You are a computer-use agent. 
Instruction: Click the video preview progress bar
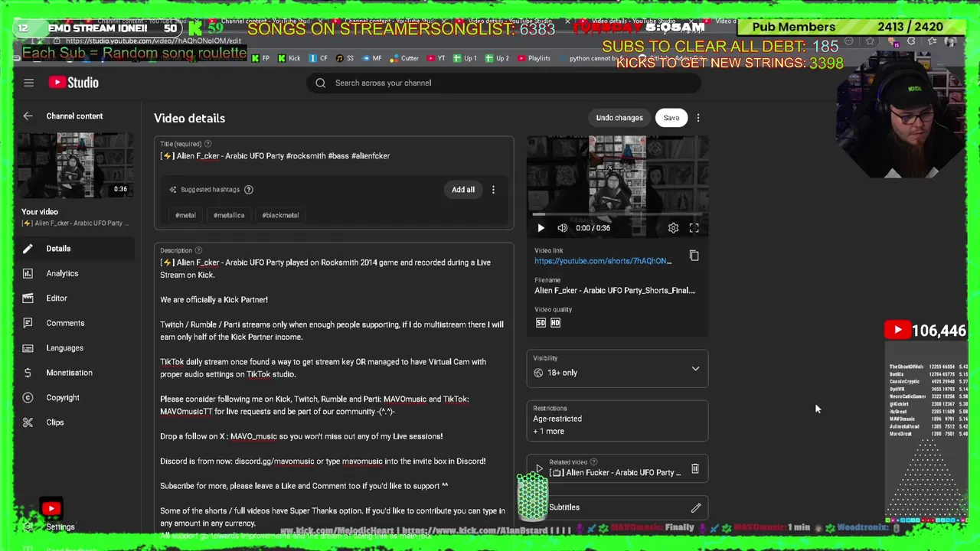[x=617, y=215]
